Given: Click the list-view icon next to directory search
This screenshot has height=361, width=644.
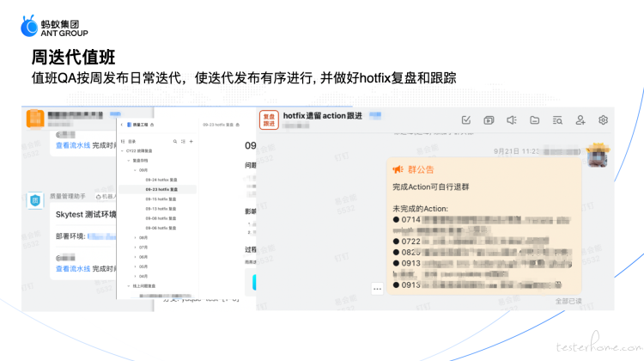Looking at the screenshot, I should pos(183,142).
